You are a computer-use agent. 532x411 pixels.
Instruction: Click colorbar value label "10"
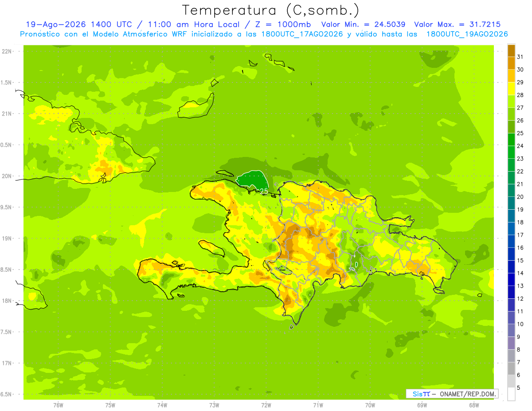[x=520, y=324]
